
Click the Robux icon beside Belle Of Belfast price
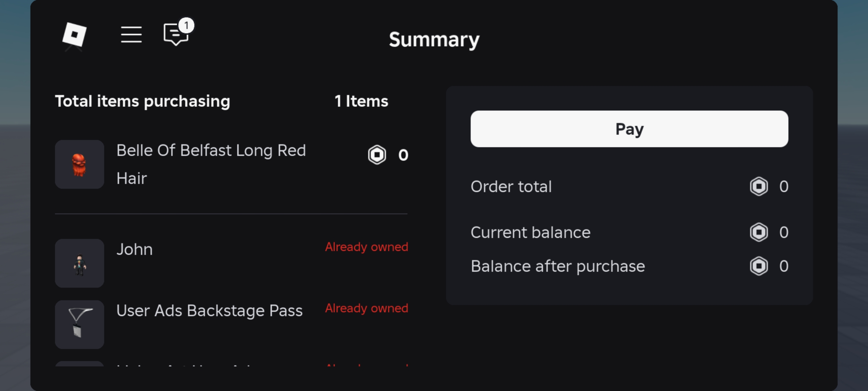point(377,155)
